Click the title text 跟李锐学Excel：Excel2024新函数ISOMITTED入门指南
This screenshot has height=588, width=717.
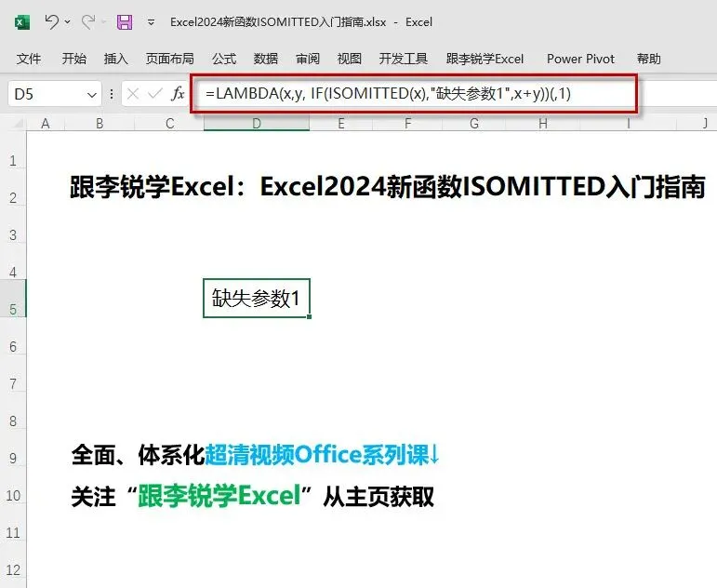(387, 187)
